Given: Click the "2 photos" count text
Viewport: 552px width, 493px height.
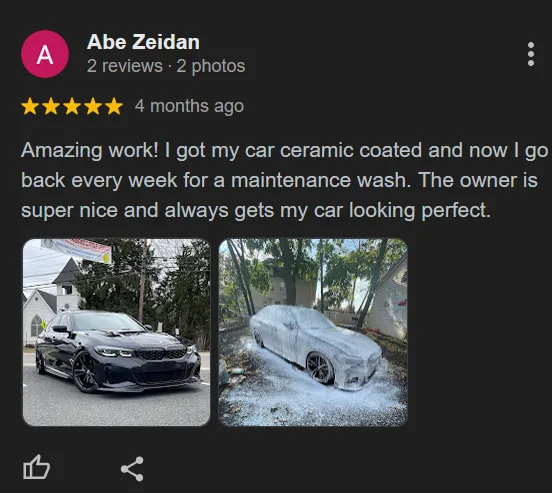Looking at the screenshot, I should [211, 66].
